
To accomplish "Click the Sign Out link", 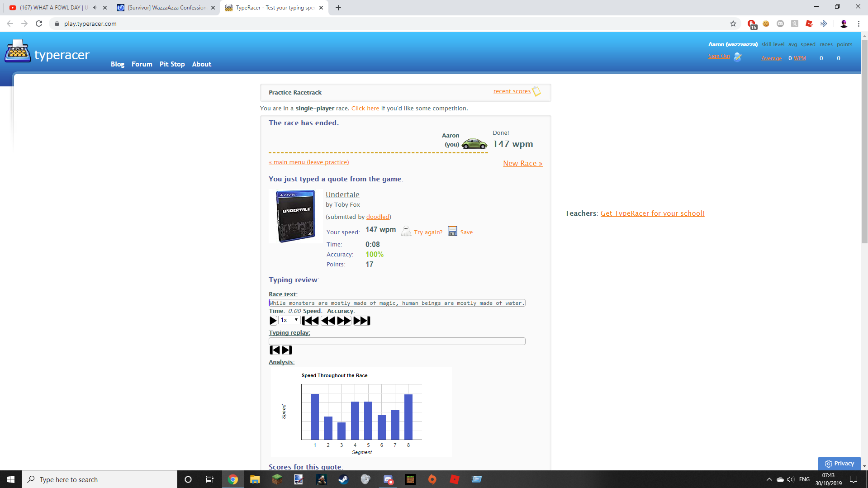I will point(719,56).
